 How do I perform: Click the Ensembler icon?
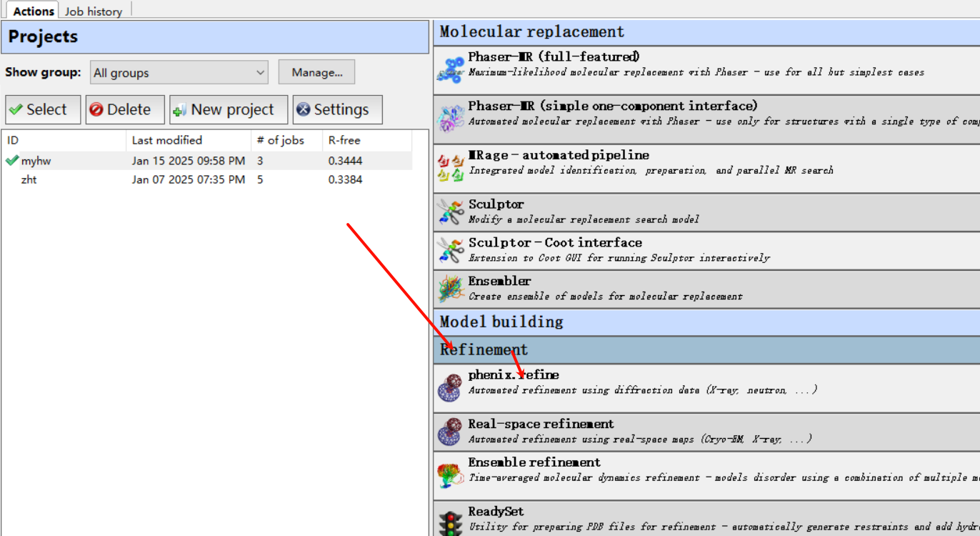pyautogui.click(x=450, y=289)
